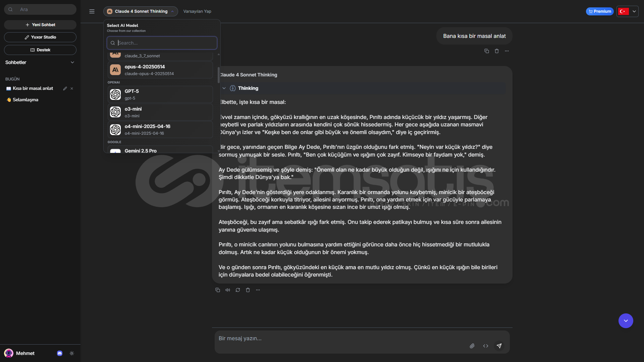Image resolution: width=644 pixels, height=362 pixels.
Task: Select the o3-mini model
Action: click(x=160, y=112)
